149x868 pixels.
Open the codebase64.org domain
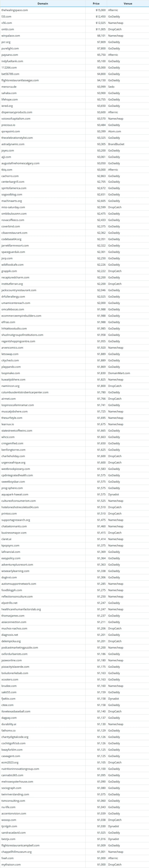tap(11, 239)
